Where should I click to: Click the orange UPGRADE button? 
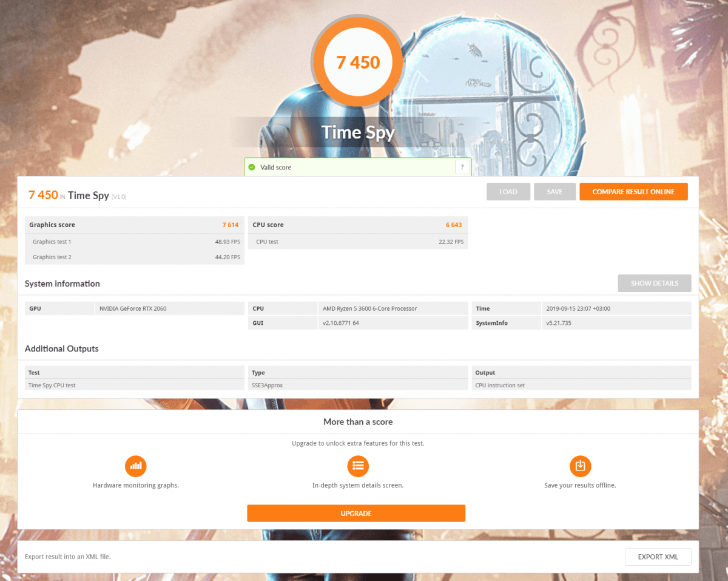(x=356, y=514)
